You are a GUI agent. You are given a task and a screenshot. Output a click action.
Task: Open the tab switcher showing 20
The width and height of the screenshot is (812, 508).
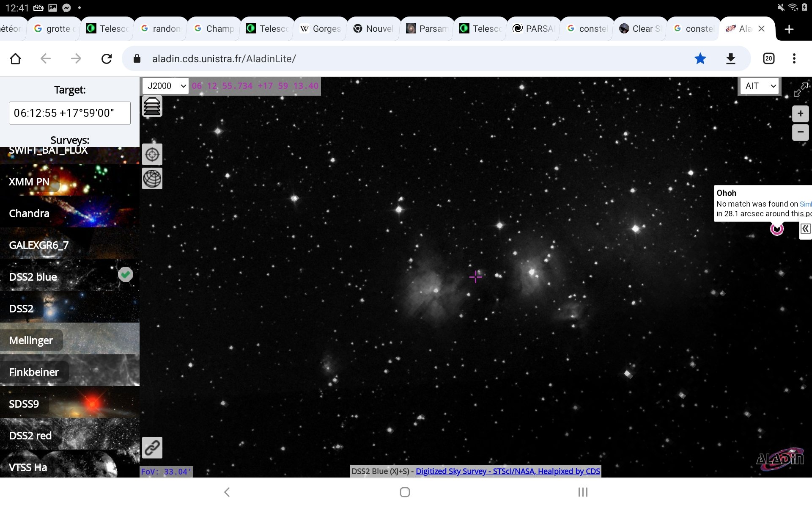tap(769, 58)
